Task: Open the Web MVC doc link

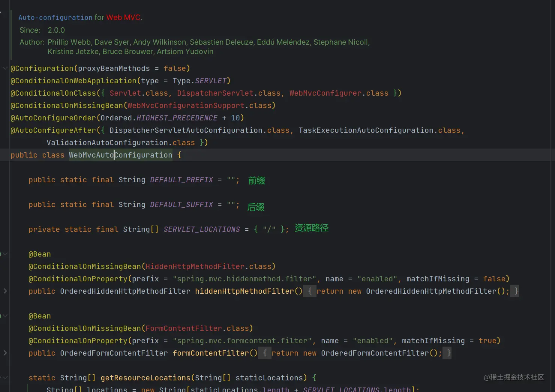Action: pyautogui.click(x=123, y=18)
